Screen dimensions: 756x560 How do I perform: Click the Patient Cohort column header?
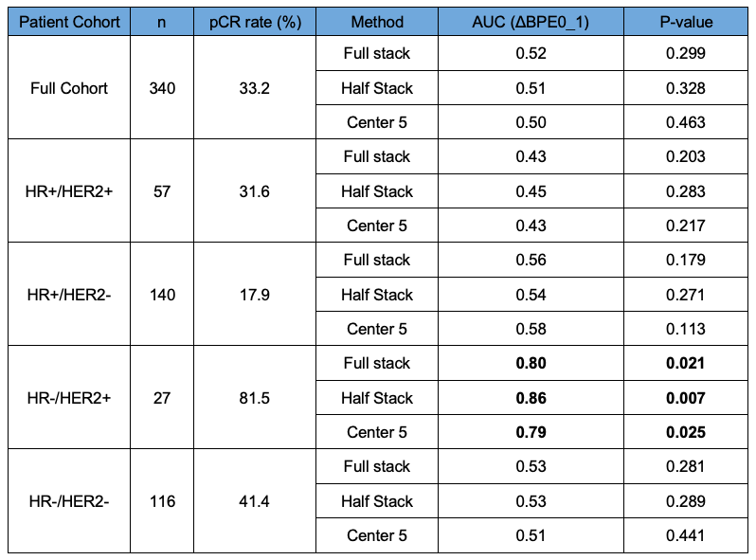click(x=69, y=22)
